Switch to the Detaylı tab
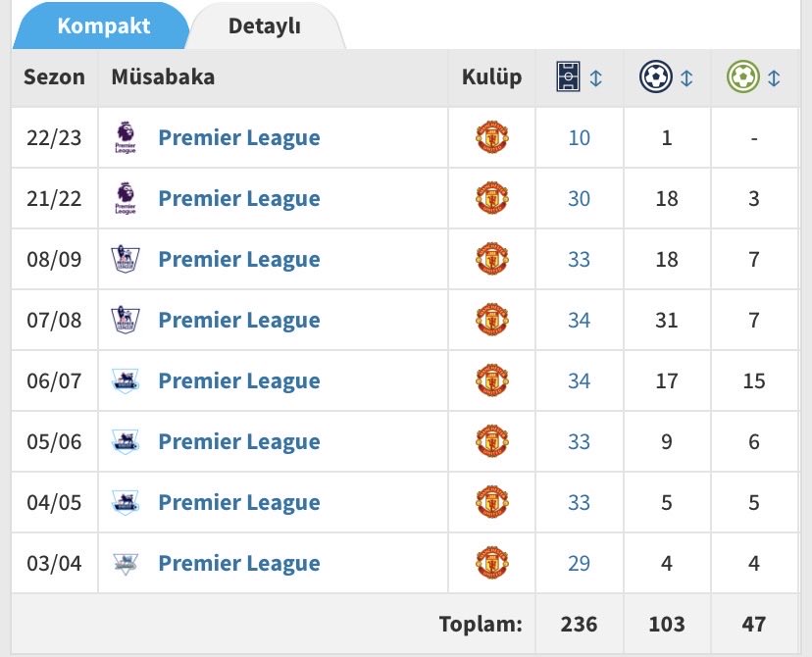This screenshot has width=812, height=657. tap(265, 25)
